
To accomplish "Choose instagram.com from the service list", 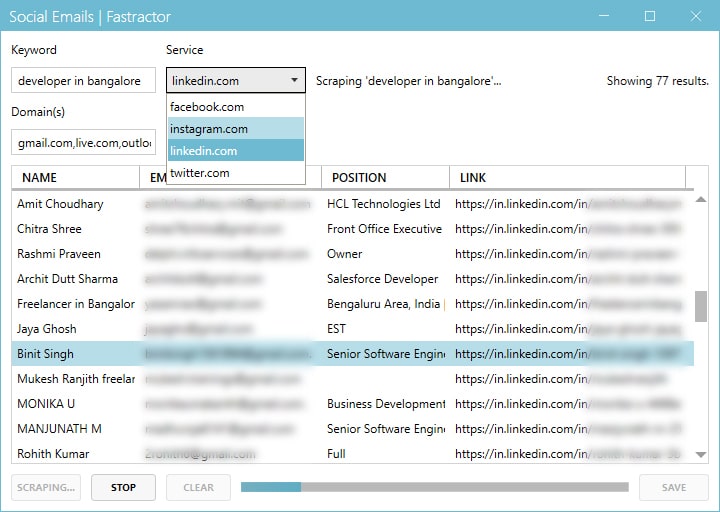I will coord(236,129).
